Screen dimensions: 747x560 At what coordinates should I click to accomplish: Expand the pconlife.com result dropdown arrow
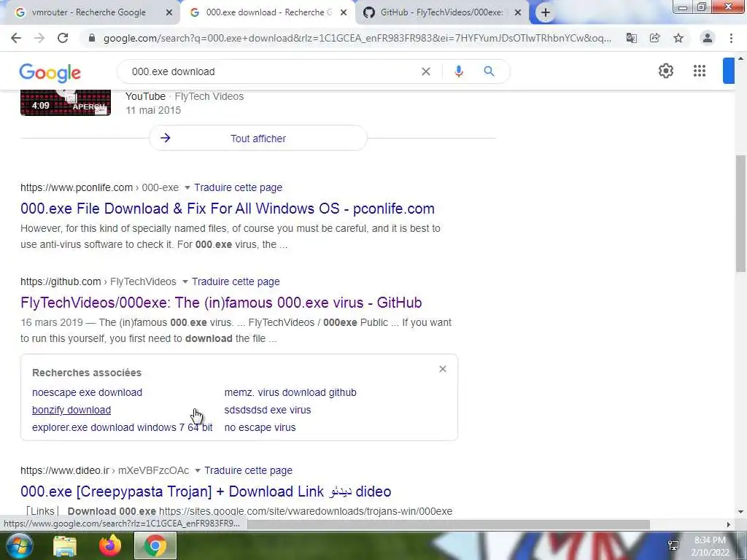click(187, 187)
